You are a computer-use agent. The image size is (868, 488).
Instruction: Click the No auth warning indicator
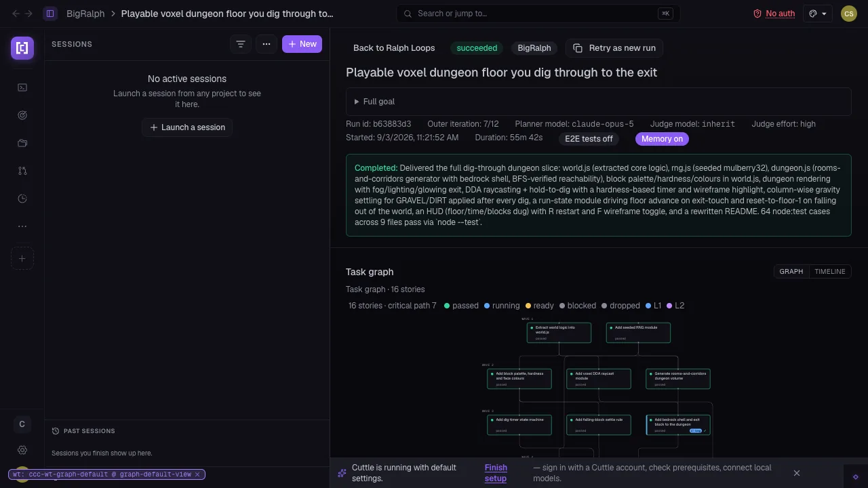[x=774, y=14]
